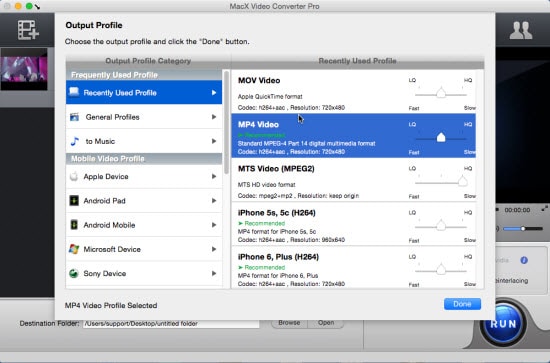Click iPhone 5s, 5c quality slider handle
The image size is (550, 363).
point(441,225)
